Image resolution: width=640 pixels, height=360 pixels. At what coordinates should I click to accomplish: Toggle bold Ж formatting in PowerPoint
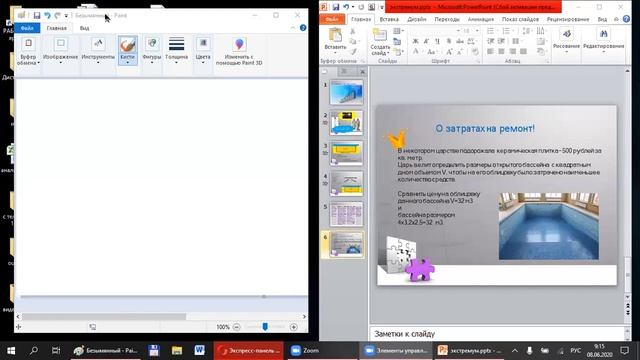click(416, 41)
